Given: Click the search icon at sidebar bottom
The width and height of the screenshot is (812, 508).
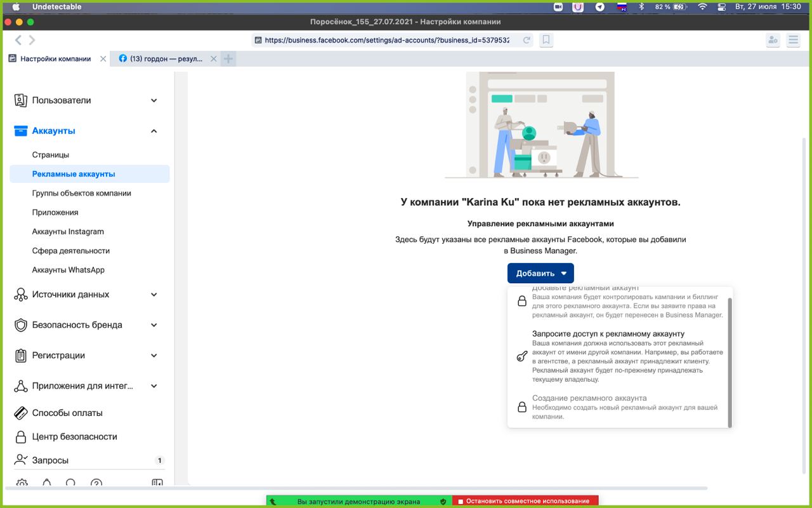Looking at the screenshot, I should point(71,484).
